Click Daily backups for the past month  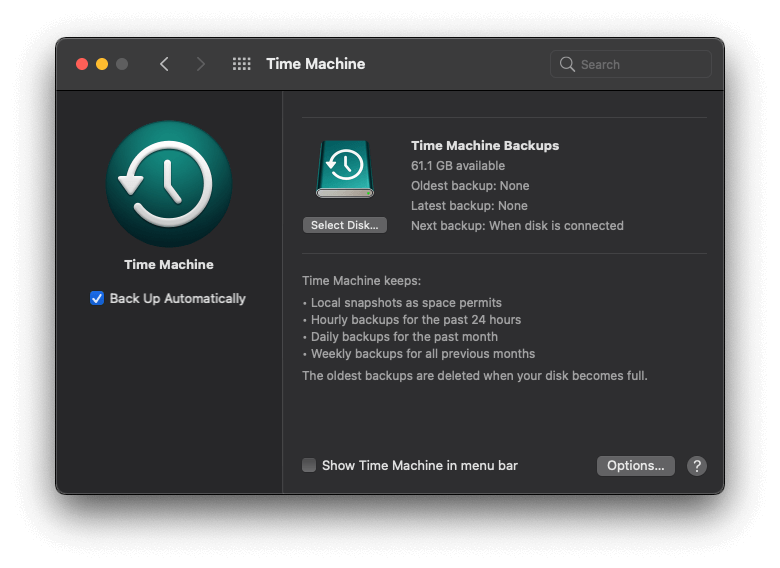pos(404,336)
